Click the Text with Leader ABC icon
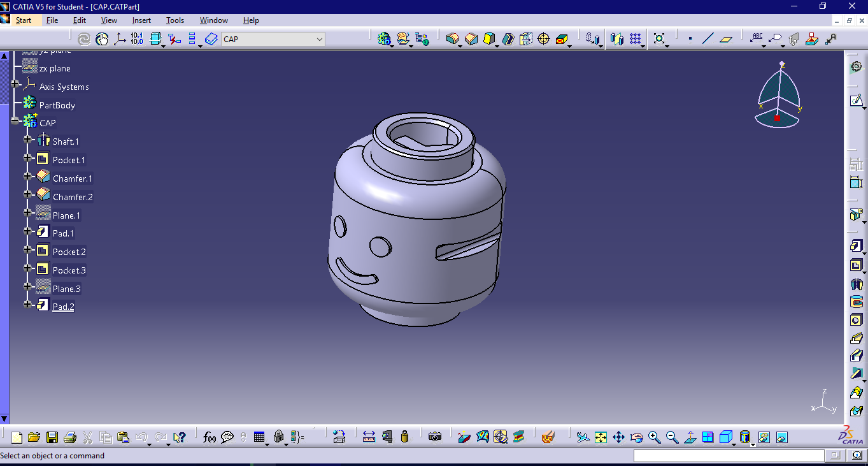 point(757,39)
